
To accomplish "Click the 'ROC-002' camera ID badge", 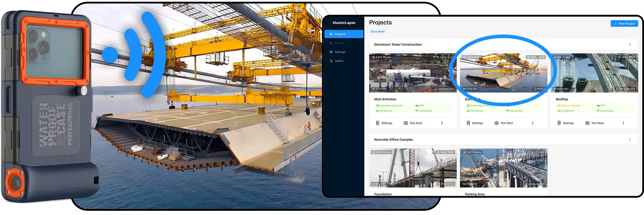I will (470, 184).
